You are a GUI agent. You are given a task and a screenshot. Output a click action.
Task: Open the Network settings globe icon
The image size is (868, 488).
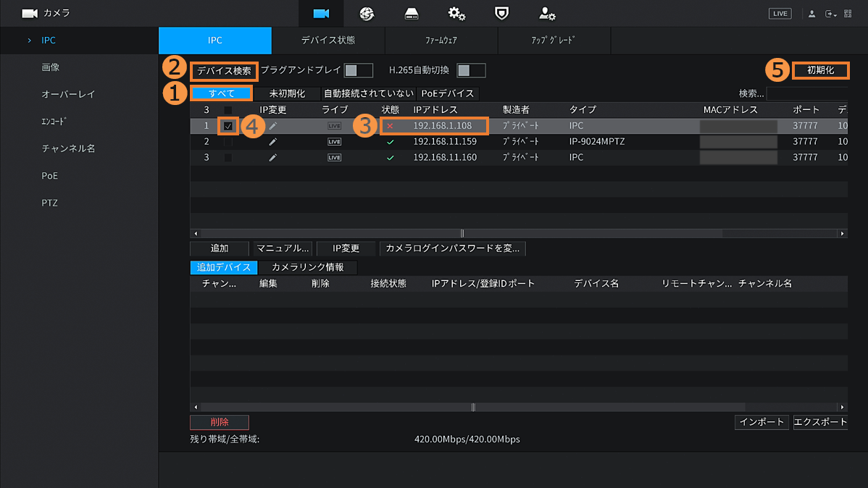click(x=367, y=14)
